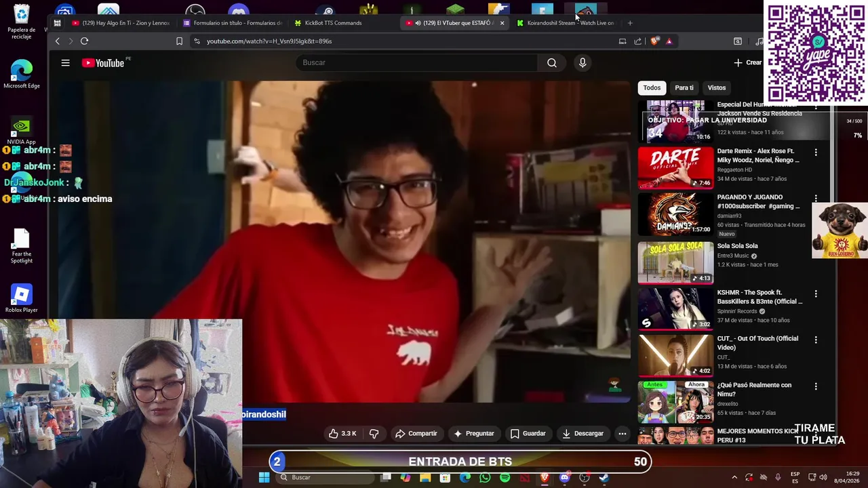Screen dimensions: 868x488
Task: Switch to Formulario sin título tab
Action: 232,23
